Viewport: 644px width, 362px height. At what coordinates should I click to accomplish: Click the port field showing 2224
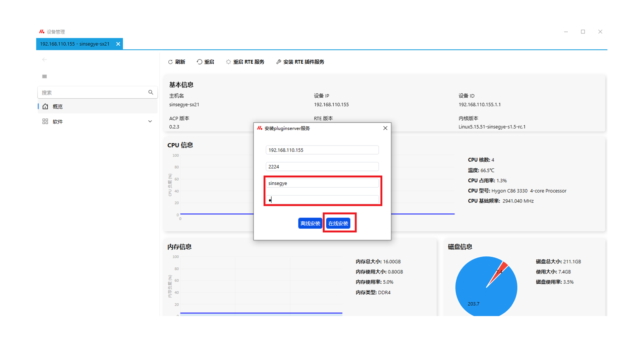(322, 167)
